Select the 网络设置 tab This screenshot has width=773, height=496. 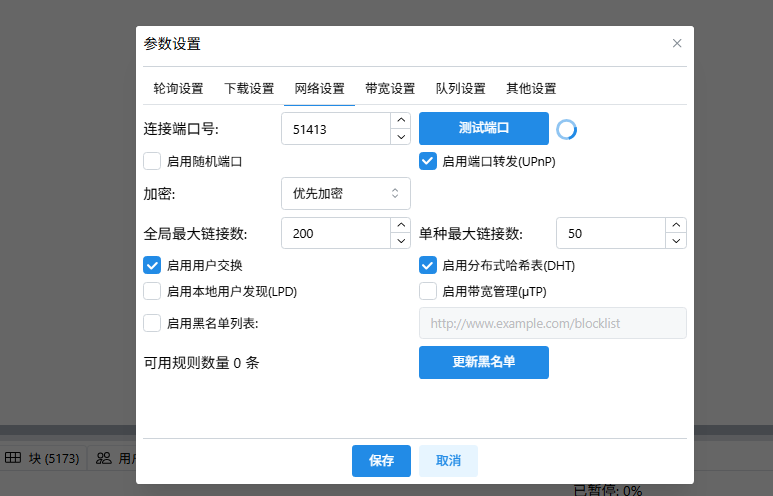[319, 89]
